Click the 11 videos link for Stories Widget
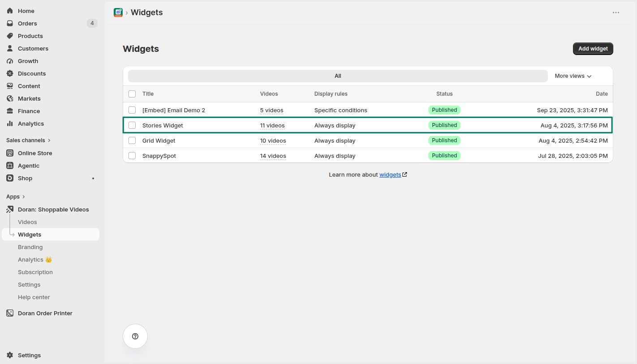The width and height of the screenshot is (637, 364). coord(272,126)
